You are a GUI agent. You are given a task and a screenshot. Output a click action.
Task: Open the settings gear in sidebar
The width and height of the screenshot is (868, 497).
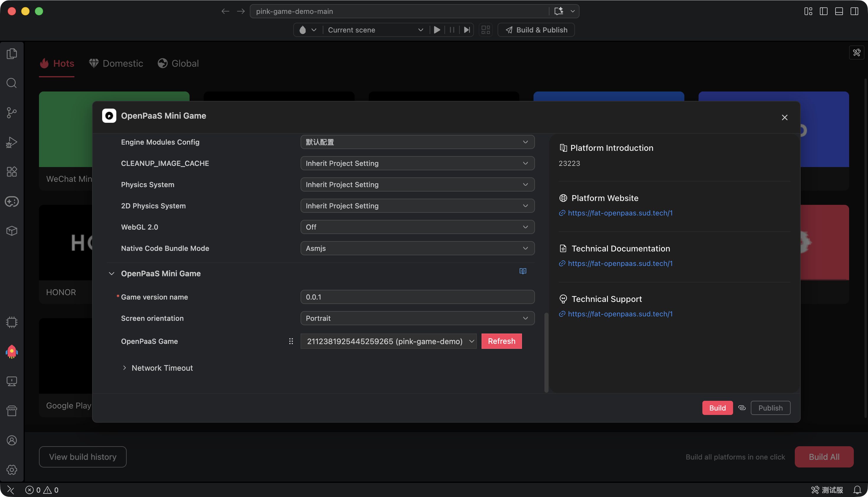click(x=12, y=470)
